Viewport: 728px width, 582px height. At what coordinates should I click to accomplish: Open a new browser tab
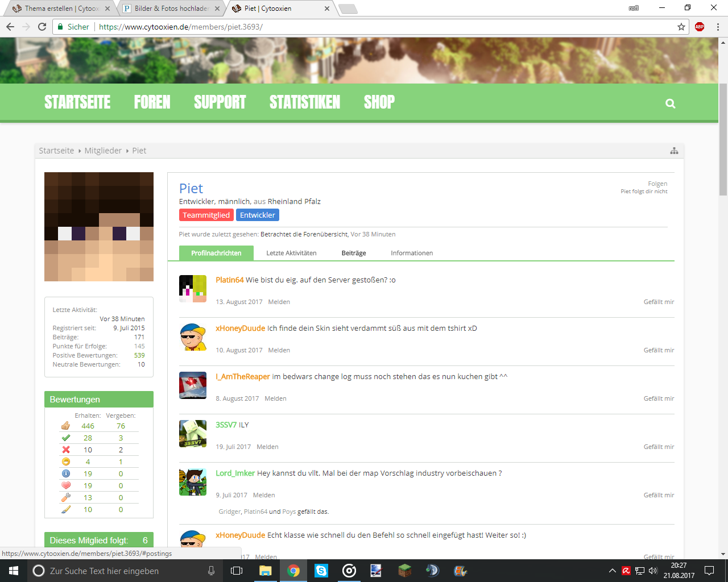click(x=348, y=9)
